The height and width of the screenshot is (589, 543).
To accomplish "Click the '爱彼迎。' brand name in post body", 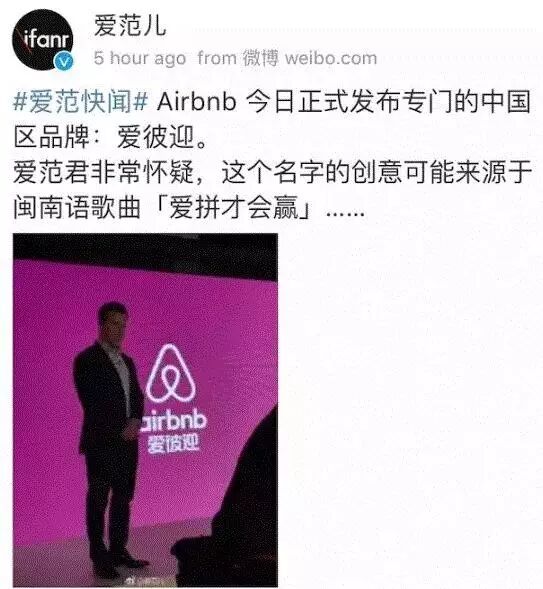I will click(163, 137).
